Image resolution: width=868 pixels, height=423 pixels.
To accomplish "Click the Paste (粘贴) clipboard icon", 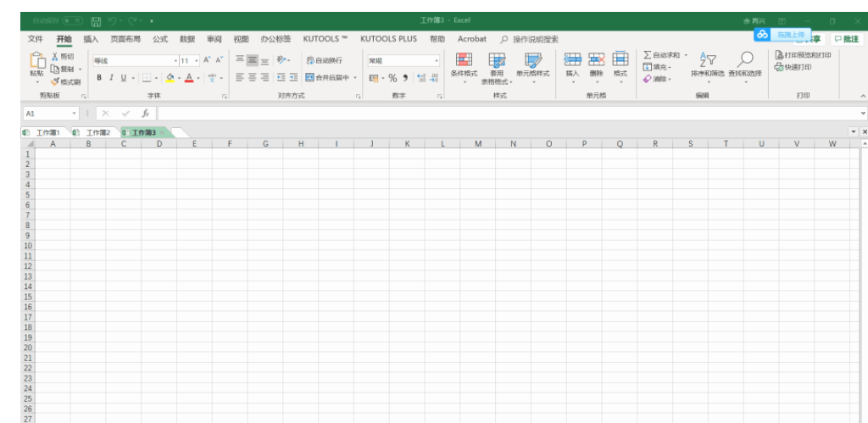I will tap(37, 60).
